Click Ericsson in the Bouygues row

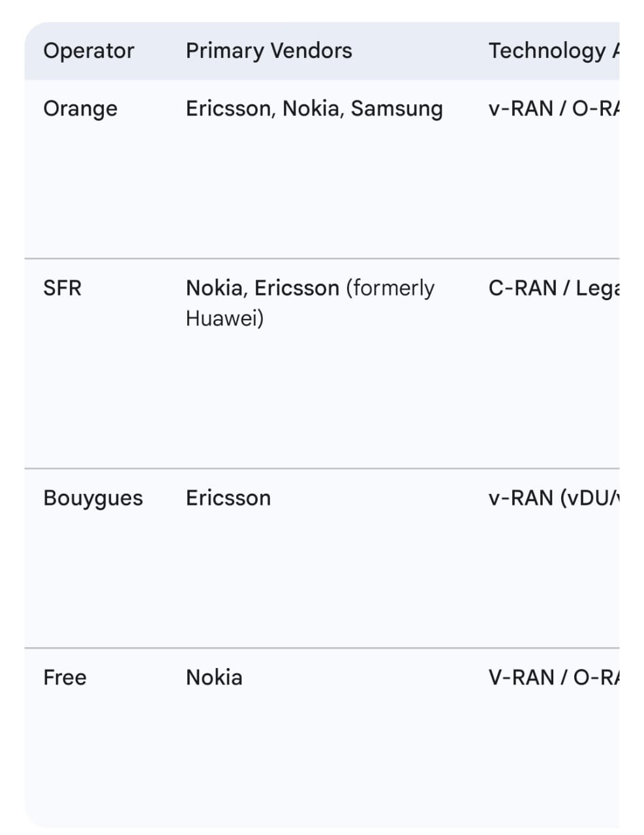(228, 498)
